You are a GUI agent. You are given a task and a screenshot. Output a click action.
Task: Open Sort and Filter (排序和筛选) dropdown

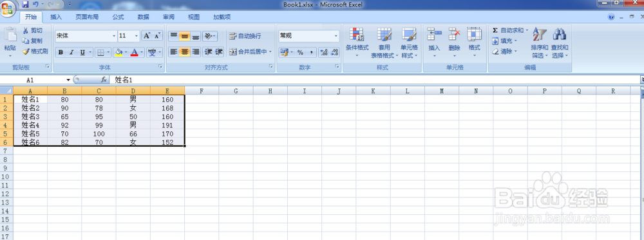[x=539, y=42]
